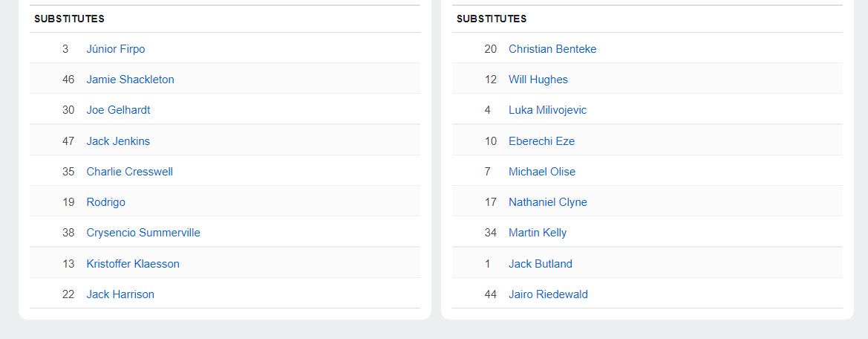Select Jack Harrison substitute link
The height and width of the screenshot is (339, 868).
[x=120, y=294]
